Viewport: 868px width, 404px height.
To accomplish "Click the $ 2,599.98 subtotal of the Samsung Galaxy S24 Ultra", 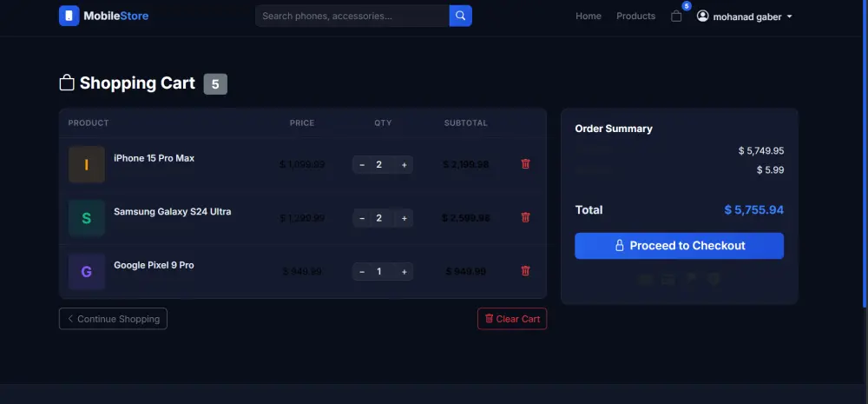I will pyautogui.click(x=466, y=218).
